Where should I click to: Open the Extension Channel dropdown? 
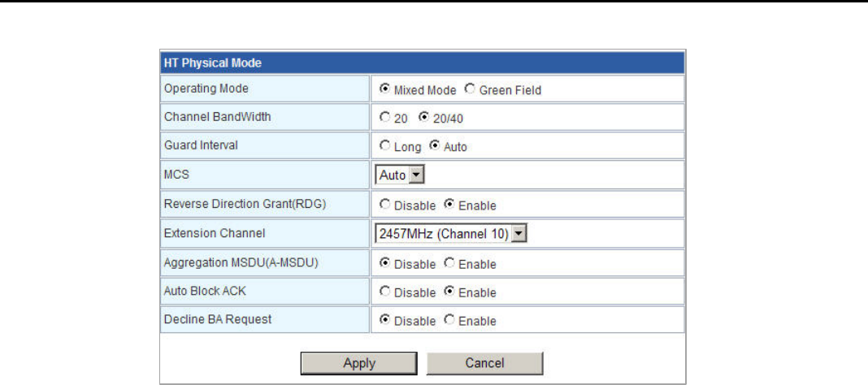coord(451,234)
